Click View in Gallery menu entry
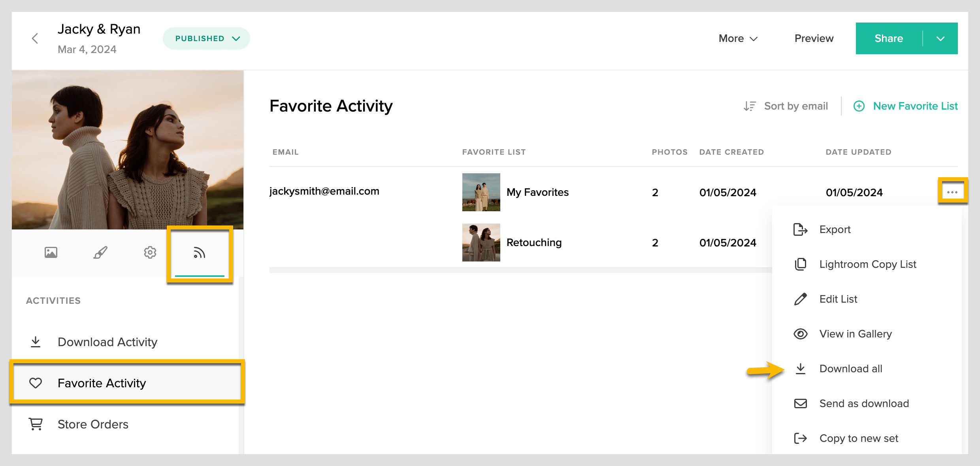 [855, 334]
